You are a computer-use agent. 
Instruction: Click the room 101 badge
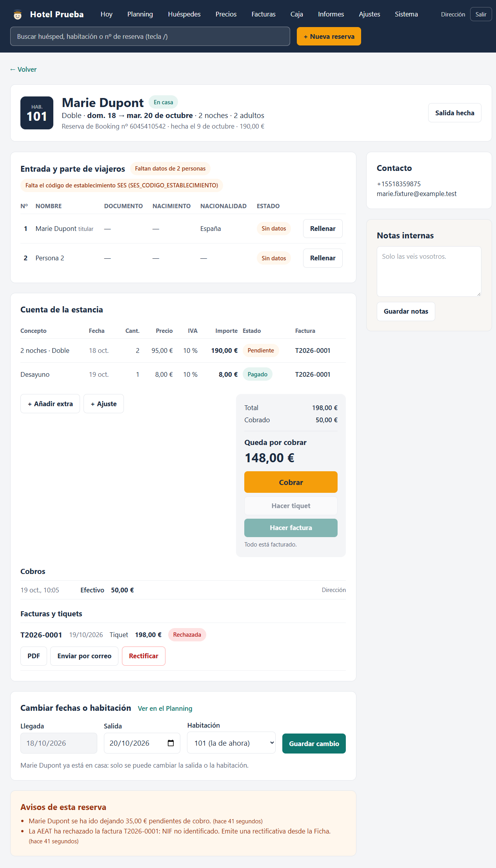tap(37, 113)
